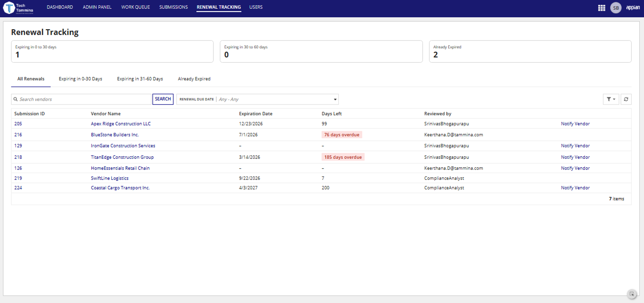Expand the Renewal Due Date dropdown

257,99
